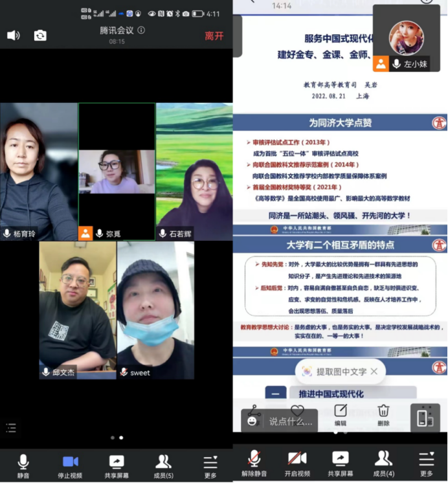Select 邱文杰 participant video tile
The height and width of the screenshot is (483, 448).
pos(78,309)
